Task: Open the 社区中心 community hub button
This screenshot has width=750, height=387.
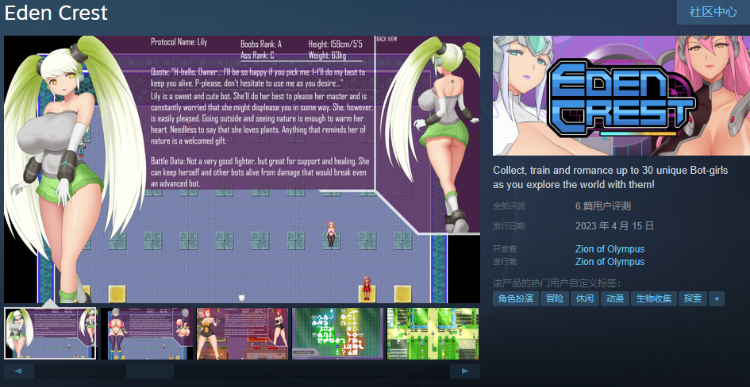Action: pos(713,12)
